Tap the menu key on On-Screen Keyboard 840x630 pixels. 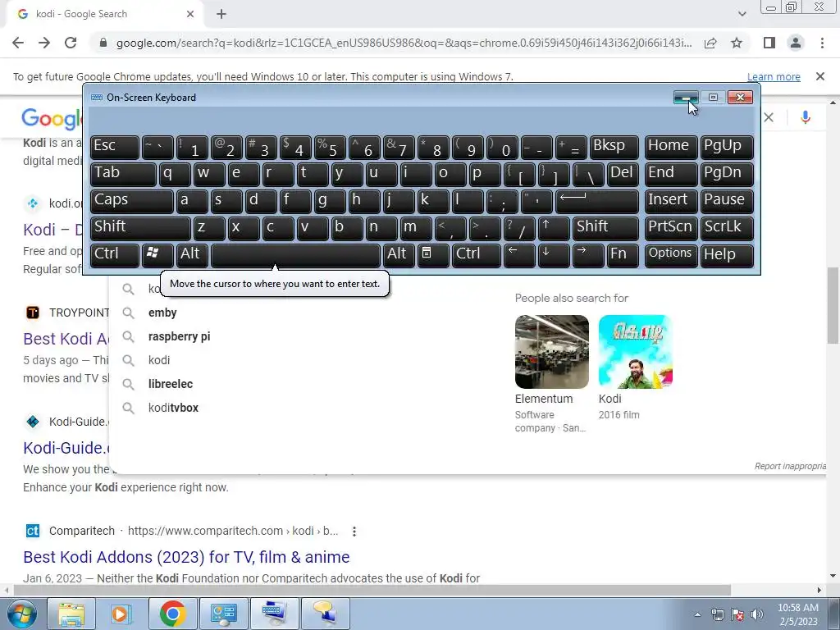(x=432, y=254)
